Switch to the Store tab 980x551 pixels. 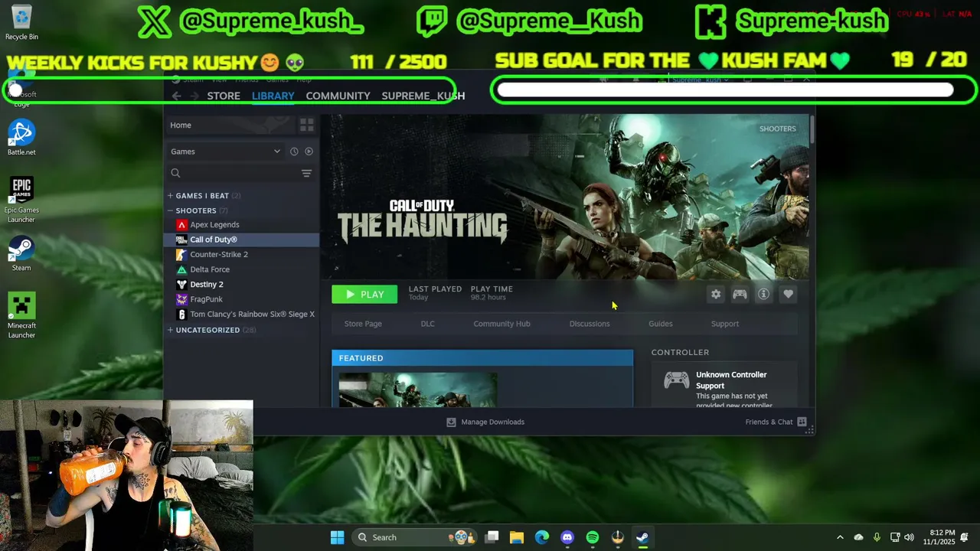(224, 96)
